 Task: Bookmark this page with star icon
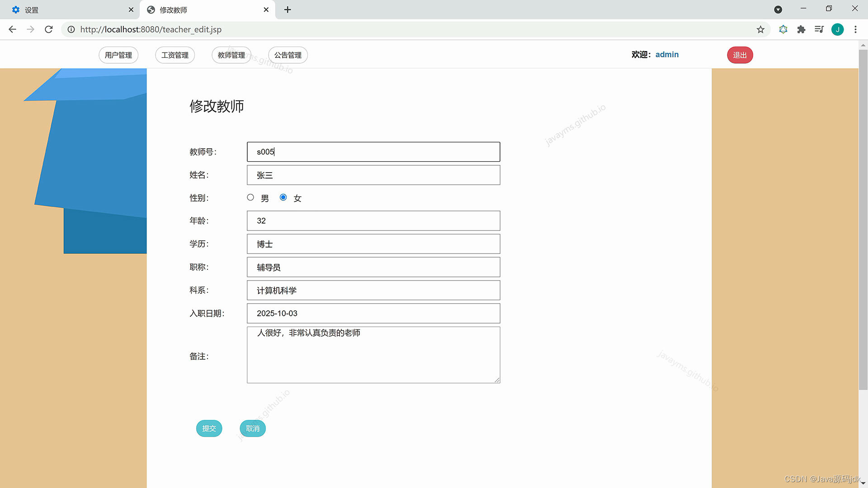coord(760,29)
